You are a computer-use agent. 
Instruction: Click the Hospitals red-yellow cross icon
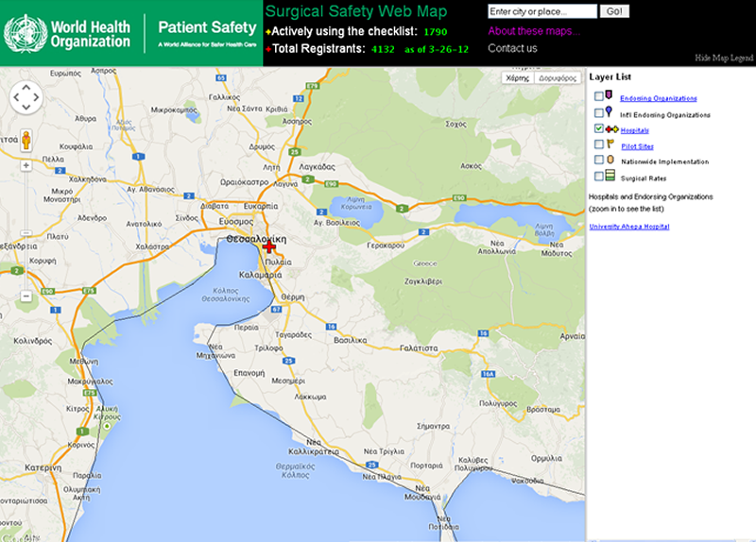(611, 129)
